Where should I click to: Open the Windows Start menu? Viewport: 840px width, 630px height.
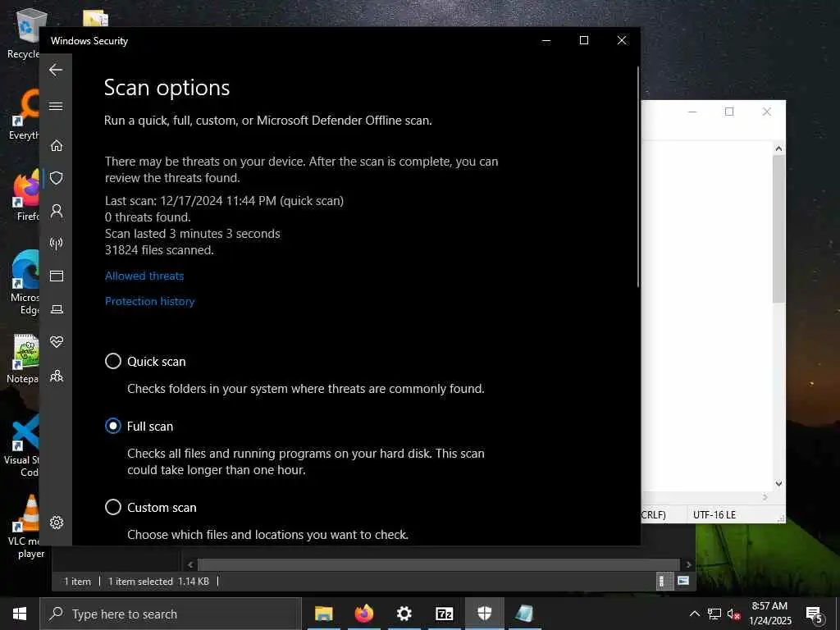coord(20,614)
